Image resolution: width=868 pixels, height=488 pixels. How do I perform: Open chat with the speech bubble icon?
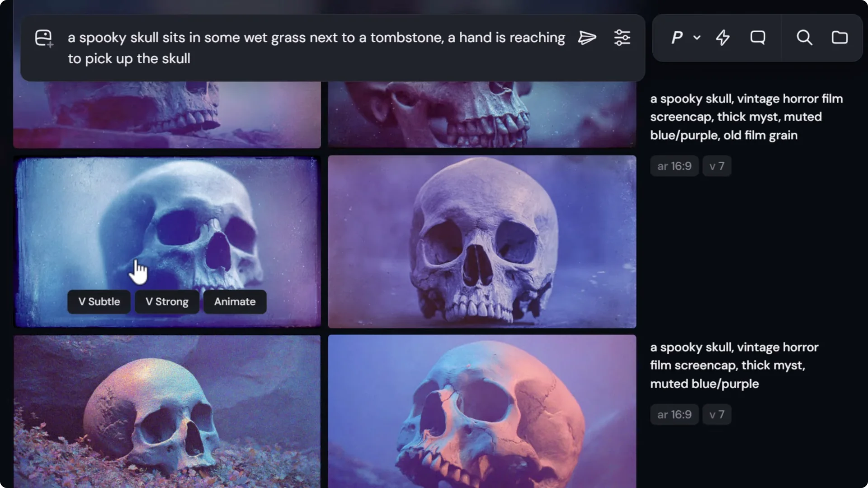click(758, 38)
